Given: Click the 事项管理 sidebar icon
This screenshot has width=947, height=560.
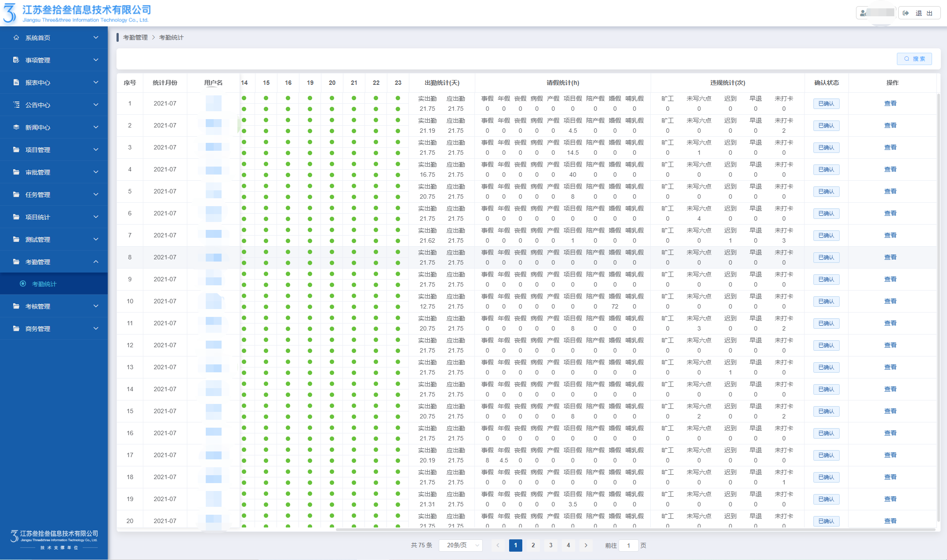Looking at the screenshot, I should click(16, 60).
